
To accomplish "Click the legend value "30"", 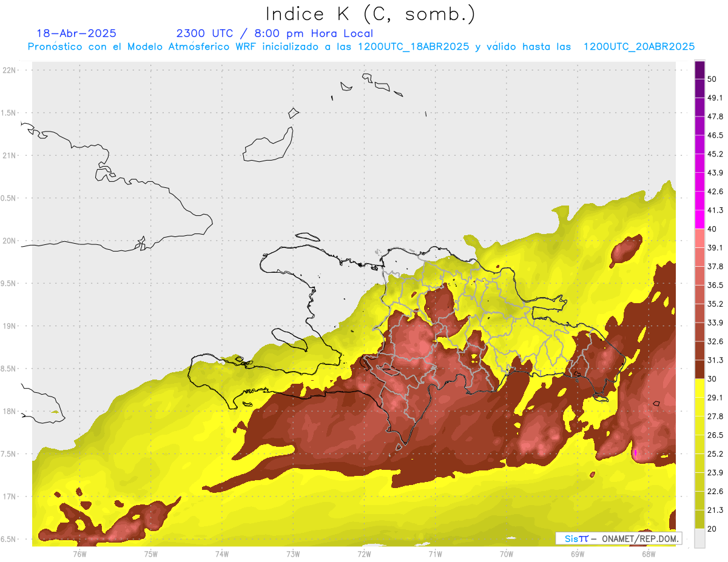I will (712, 379).
